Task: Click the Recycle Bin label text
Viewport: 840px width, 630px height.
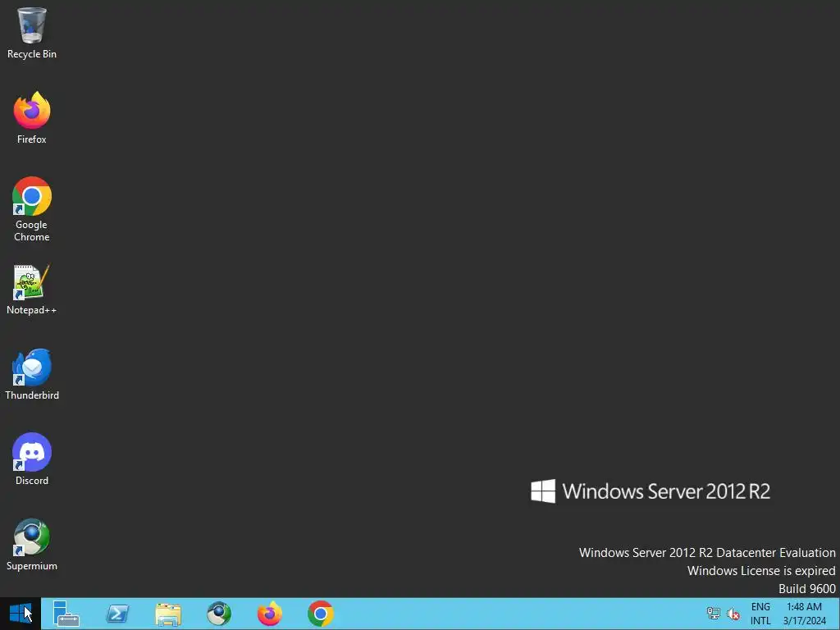Action: (32, 54)
